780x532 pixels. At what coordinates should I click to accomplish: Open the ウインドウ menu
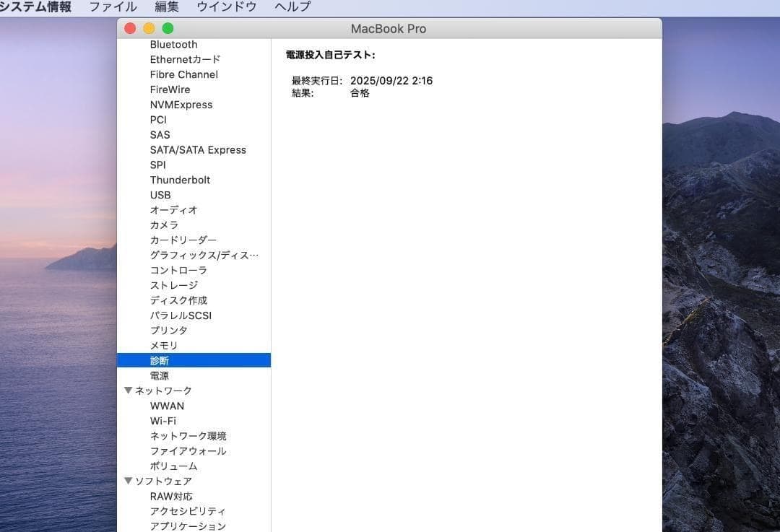(x=226, y=6)
